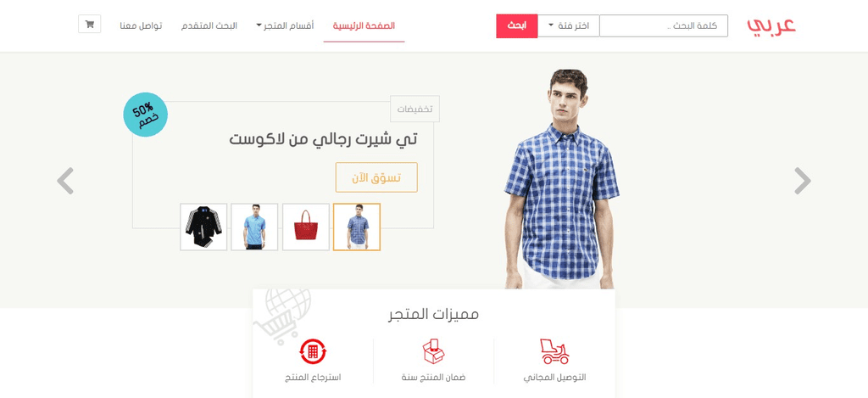Viewport: 868px width, 398px height.
Task: Click the product return calculator icon
Action: point(314,351)
